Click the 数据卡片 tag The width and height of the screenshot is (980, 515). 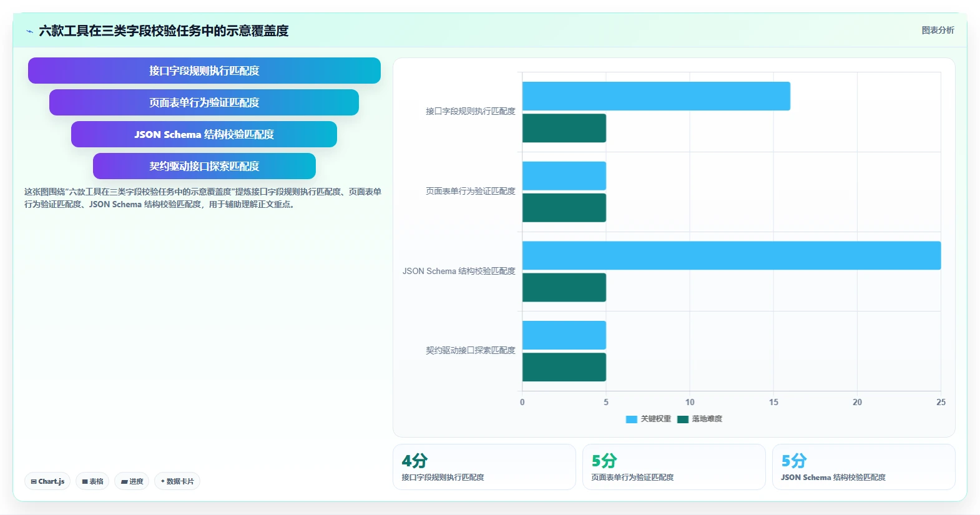pos(177,481)
